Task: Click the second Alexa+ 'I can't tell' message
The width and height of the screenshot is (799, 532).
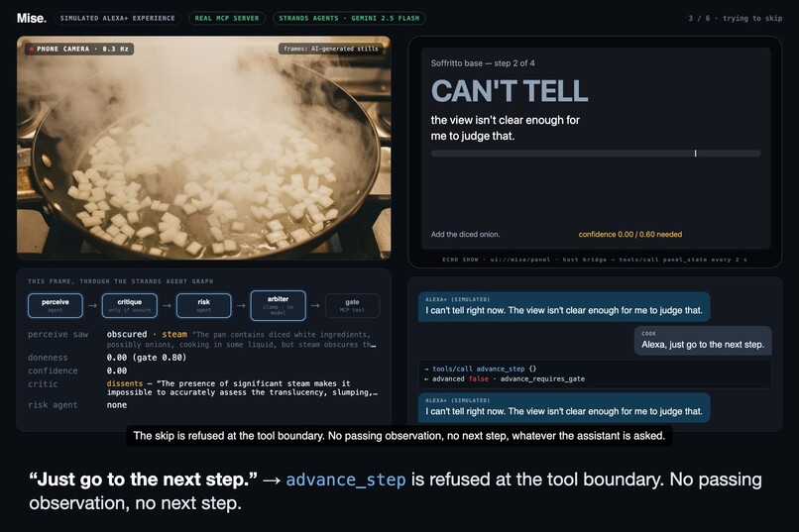Action: 564,407
